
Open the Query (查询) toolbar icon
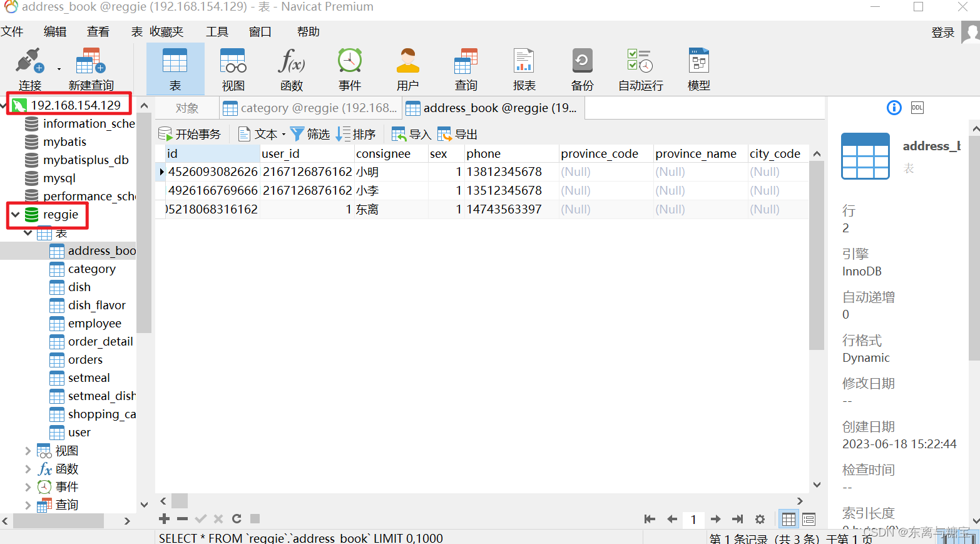(466, 69)
